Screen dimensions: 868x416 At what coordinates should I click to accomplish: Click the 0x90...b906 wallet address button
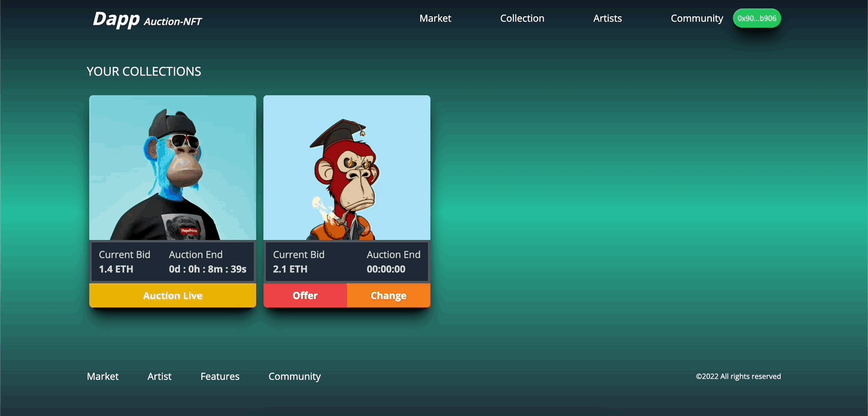point(757,18)
